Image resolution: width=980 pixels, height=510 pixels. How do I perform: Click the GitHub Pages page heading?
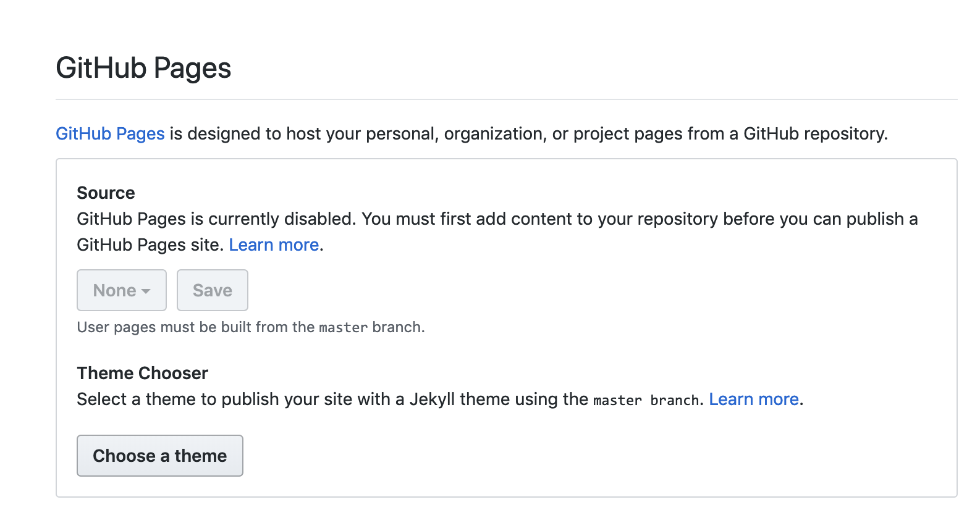[143, 68]
